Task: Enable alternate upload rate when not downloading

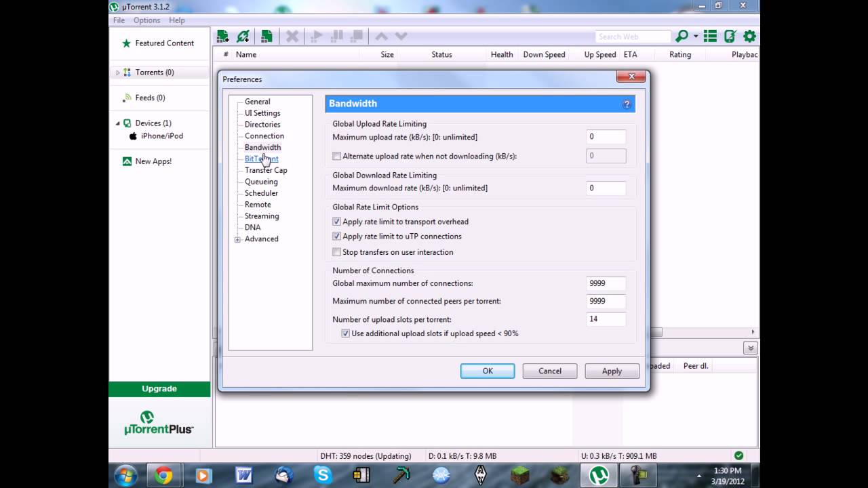Action: 337,156
